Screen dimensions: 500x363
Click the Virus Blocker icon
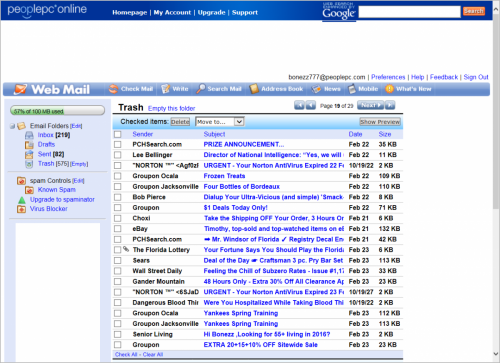pos(21,209)
